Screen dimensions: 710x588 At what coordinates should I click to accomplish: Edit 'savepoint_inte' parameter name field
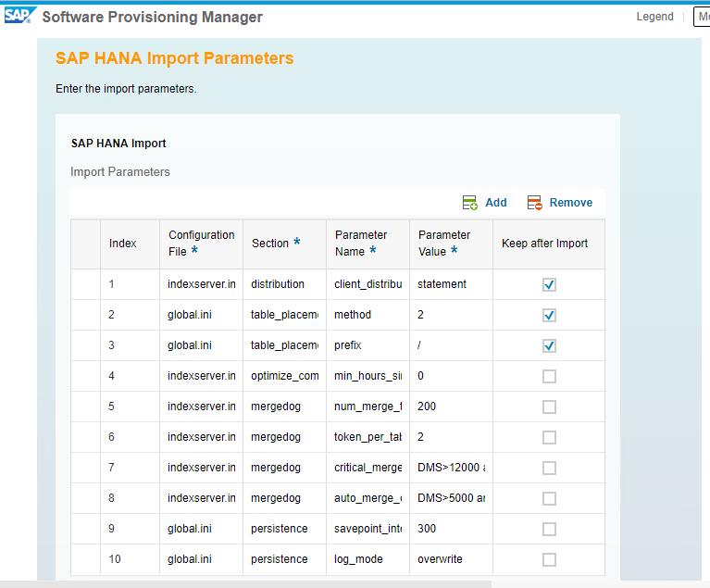click(367, 529)
